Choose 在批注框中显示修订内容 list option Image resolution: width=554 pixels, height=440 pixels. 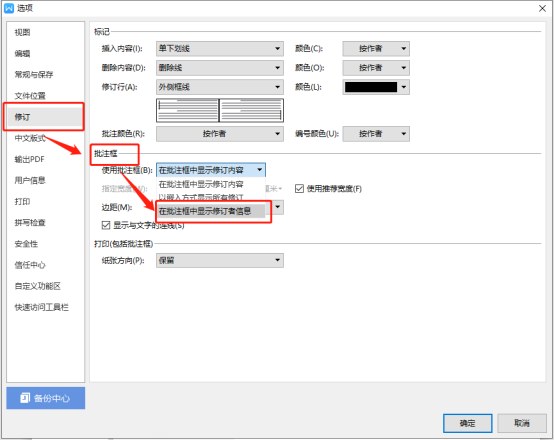pyautogui.click(x=211, y=184)
